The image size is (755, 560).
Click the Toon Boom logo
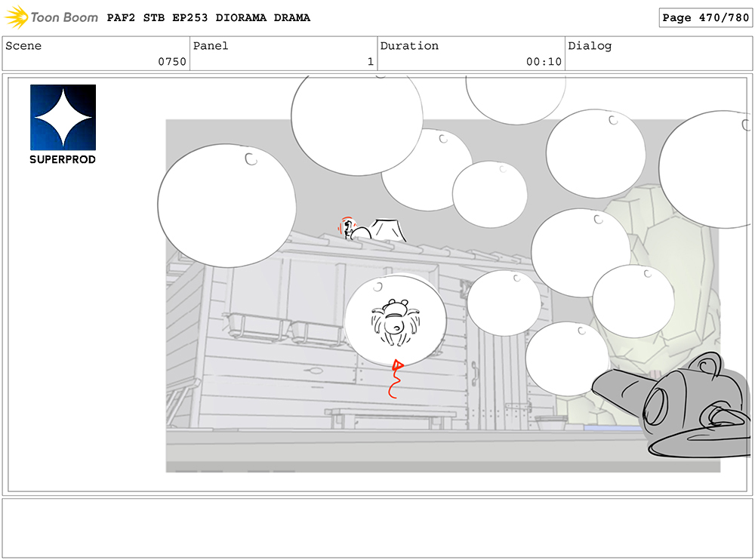[51, 17]
